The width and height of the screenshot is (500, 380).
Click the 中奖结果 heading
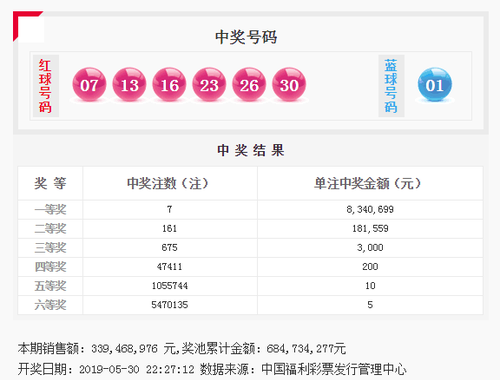251,150
